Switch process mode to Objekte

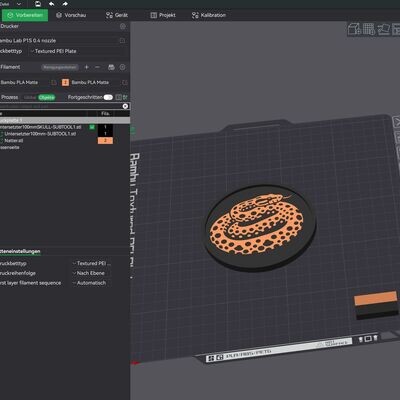47,97
